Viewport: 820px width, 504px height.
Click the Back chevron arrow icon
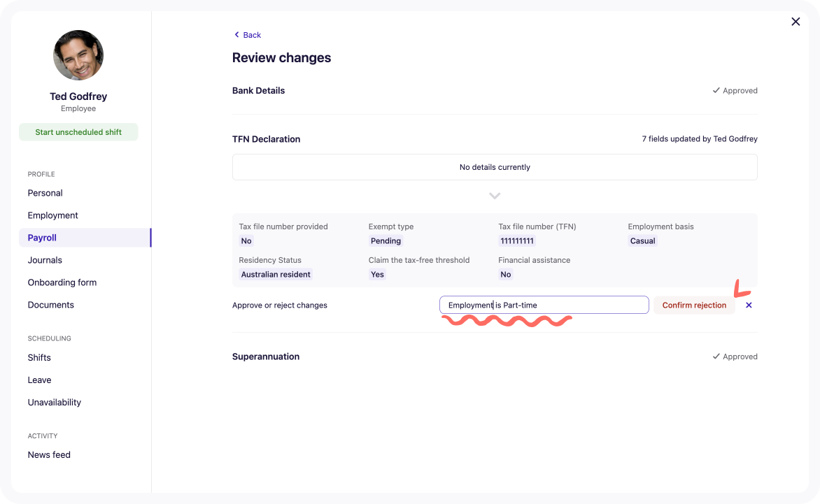[236, 34]
